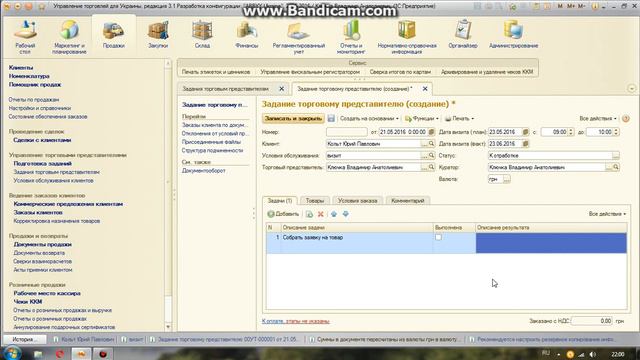This screenshot has width=640, height=360.
Task: Open Структура подчиненности navigation link
Action: point(213,150)
